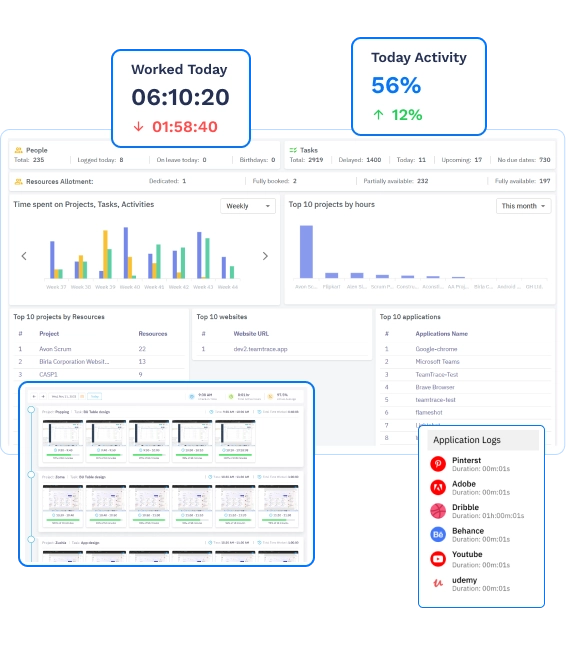Viewport: 566px width, 653px height.
Task: Open the Weekly period dropdown
Action: (248, 206)
